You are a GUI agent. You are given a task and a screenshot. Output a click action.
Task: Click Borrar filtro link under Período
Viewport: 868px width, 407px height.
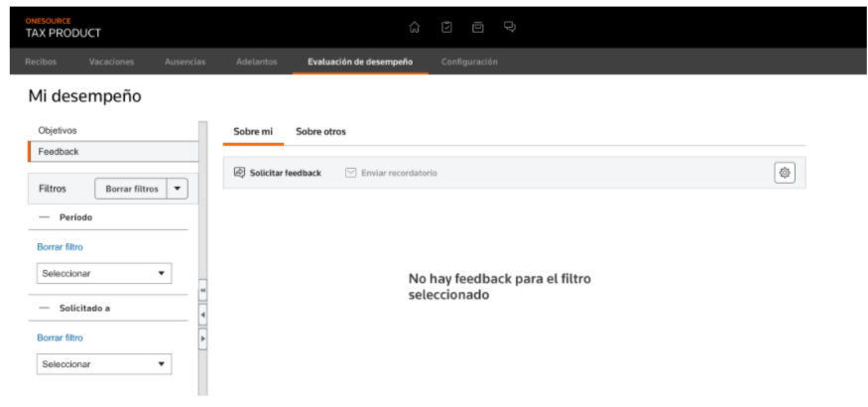tap(60, 247)
